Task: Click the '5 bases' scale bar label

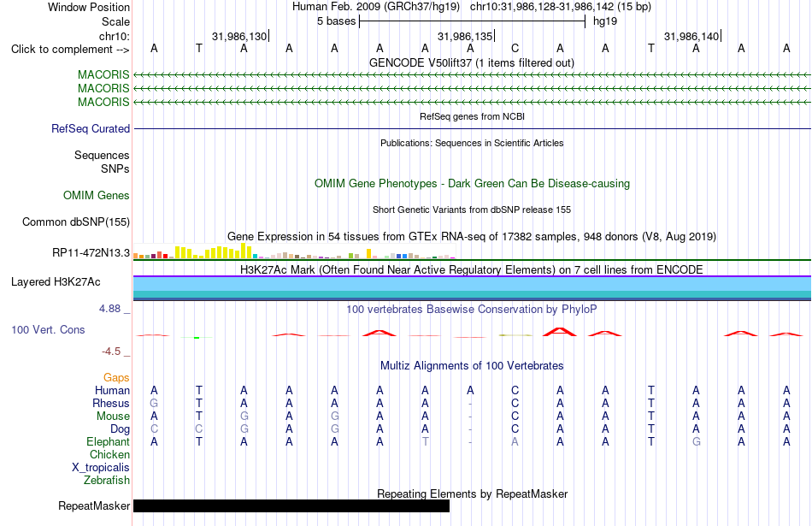Action: (x=337, y=21)
